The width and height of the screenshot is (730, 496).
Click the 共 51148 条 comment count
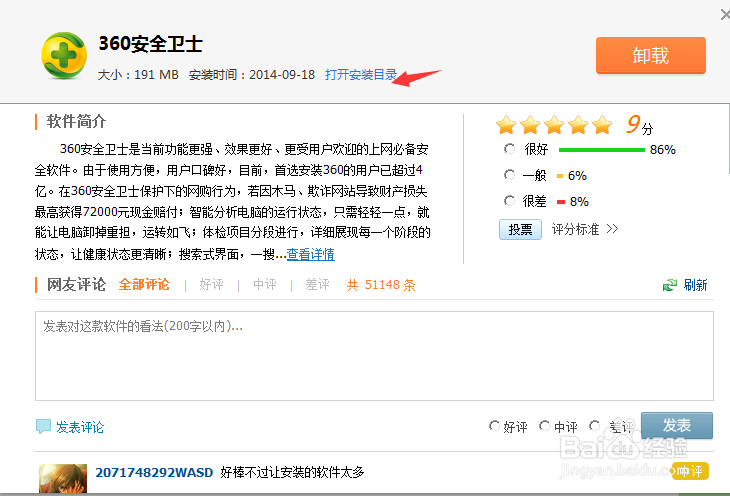coord(381,285)
